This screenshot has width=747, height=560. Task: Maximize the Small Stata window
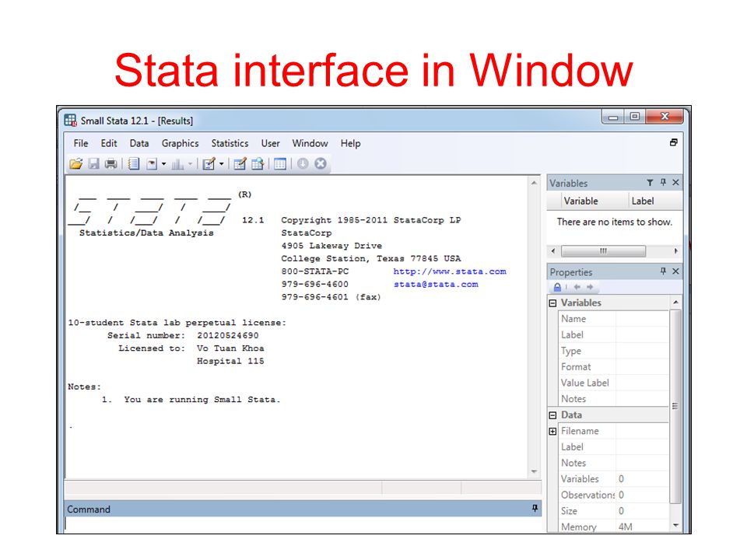635,117
